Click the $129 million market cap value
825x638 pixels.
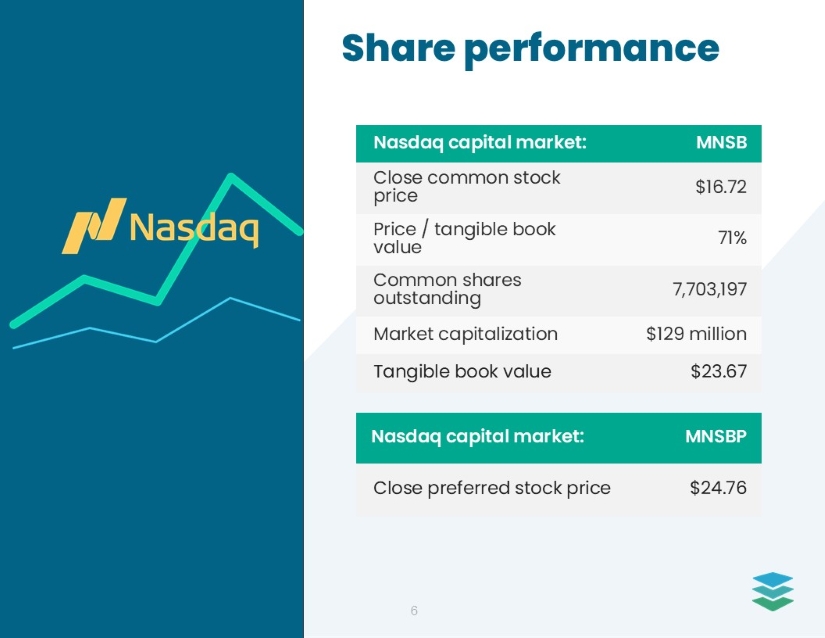point(696,334)
